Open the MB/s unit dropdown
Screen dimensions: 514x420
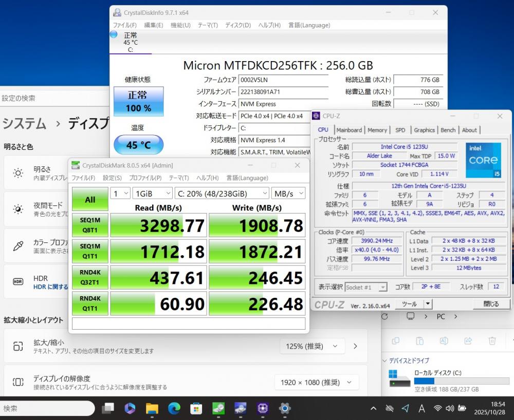coord(288,193)
